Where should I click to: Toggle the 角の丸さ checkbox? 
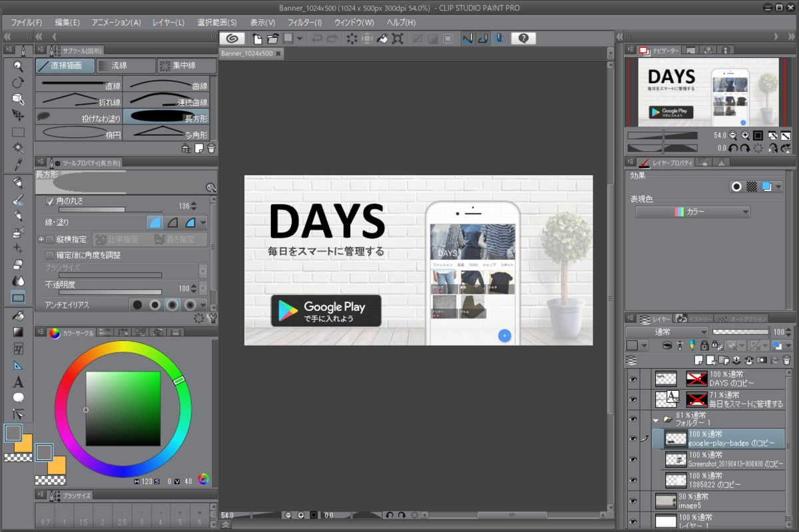49,201
